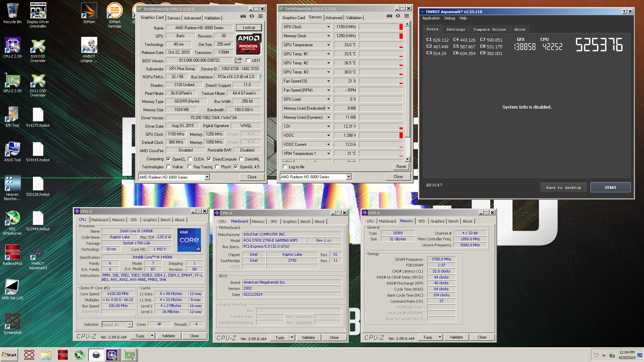The width and height of the screenshot is (644, 362).
Task: Click GPU-Z screenshot camera icon in Graphics Card window
Action: [243, 16]
